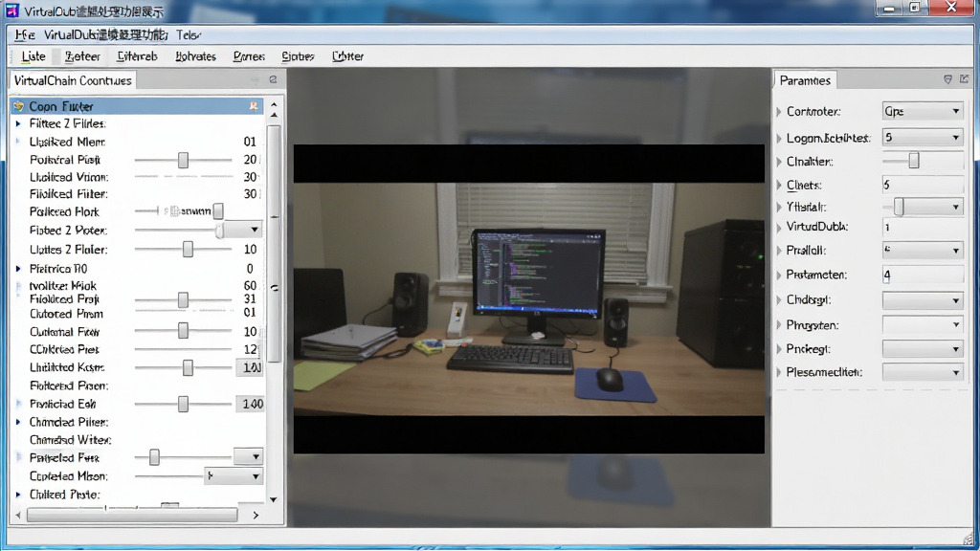
Task: Expand the Chilzed Piste row
Action: click(18, 495)
